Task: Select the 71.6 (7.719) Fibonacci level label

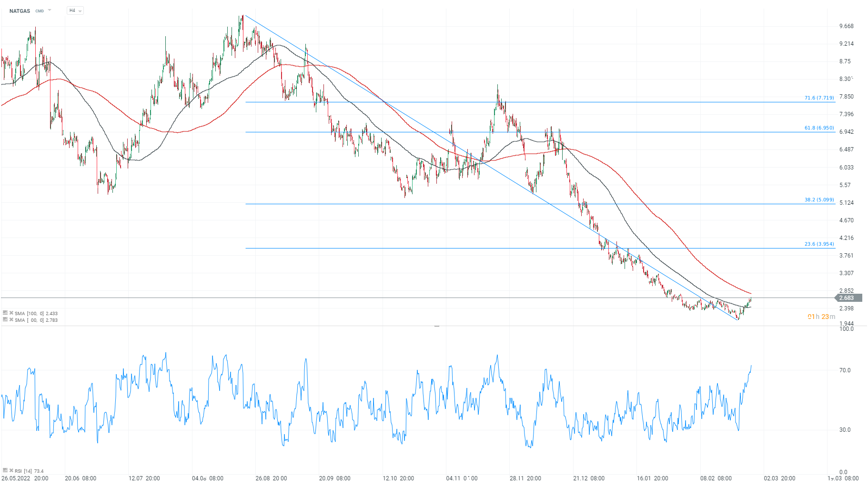Action: click(x=819, y=98)
